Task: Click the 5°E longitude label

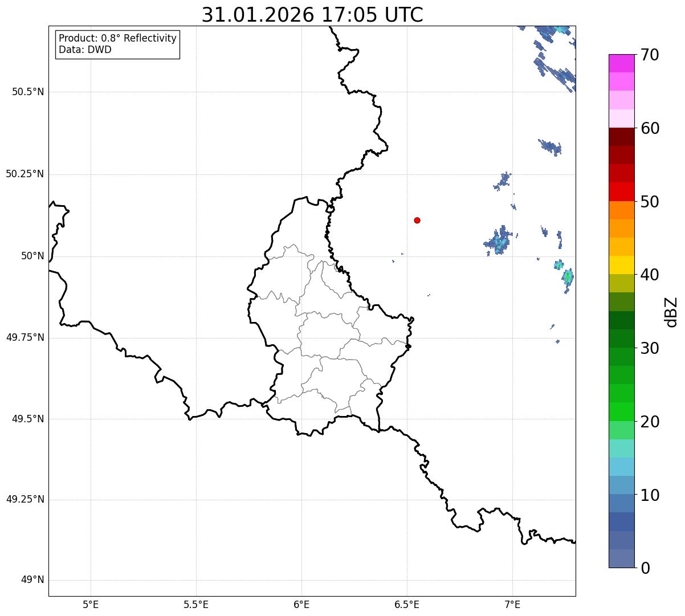Action: [x=91, y=605]
